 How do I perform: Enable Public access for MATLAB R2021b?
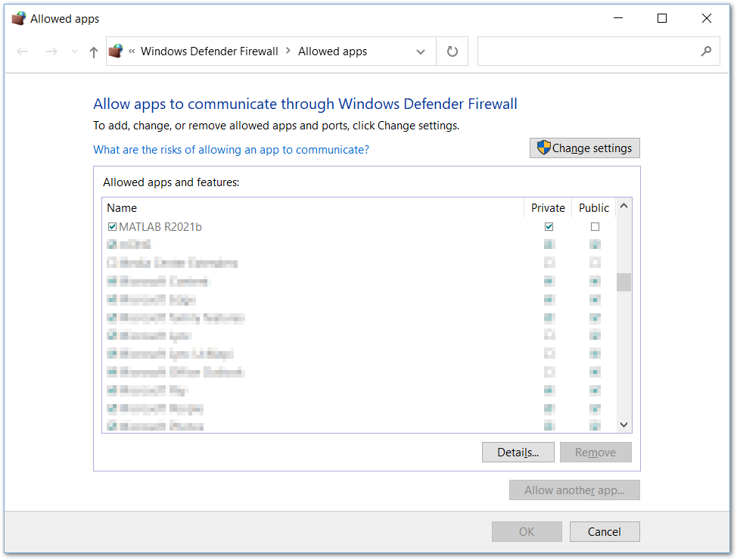(595, 226)
